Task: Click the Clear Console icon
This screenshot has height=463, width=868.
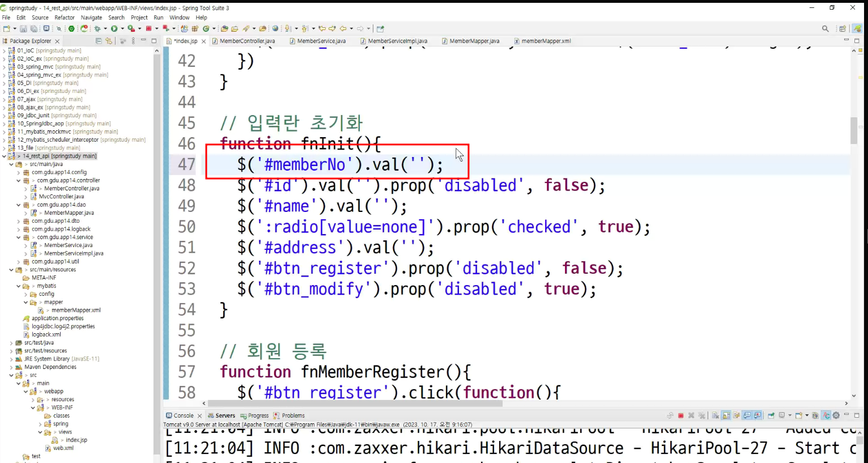Action: 716,415
